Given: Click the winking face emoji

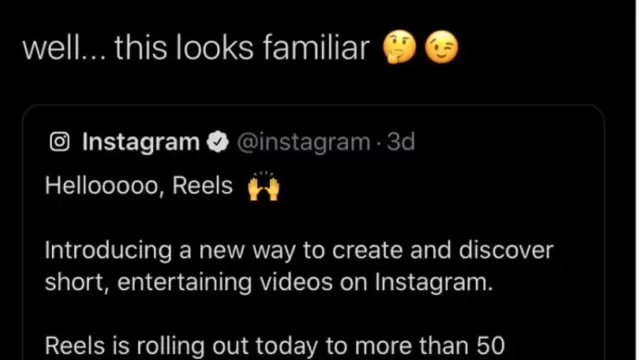Looking at the screenshot, I should click(442, 47).
